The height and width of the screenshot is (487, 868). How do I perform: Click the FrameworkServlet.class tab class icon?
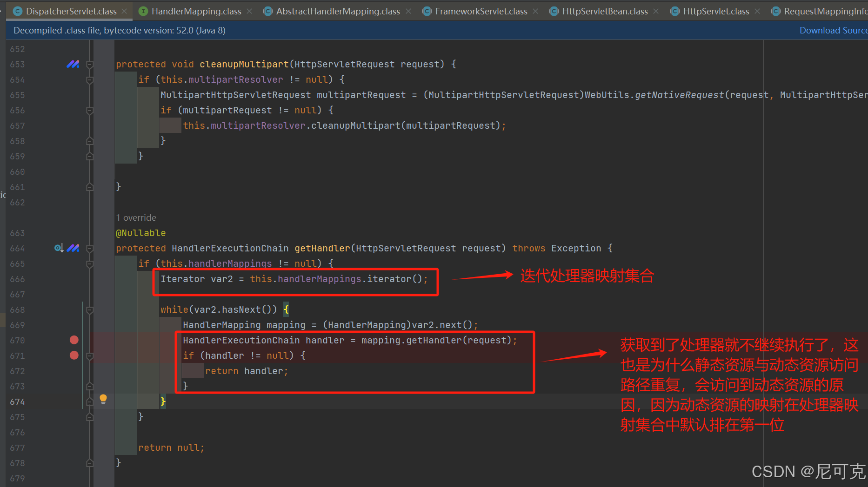(x=427, y=11)
